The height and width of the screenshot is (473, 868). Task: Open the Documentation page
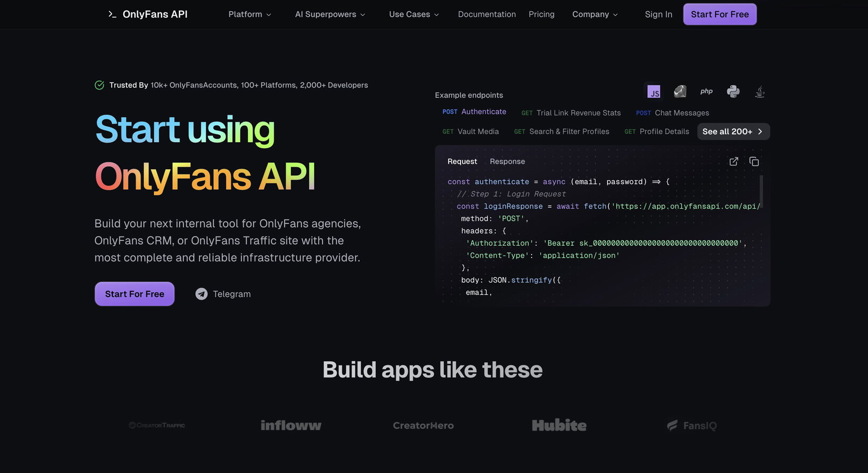[x=487, y=14]
